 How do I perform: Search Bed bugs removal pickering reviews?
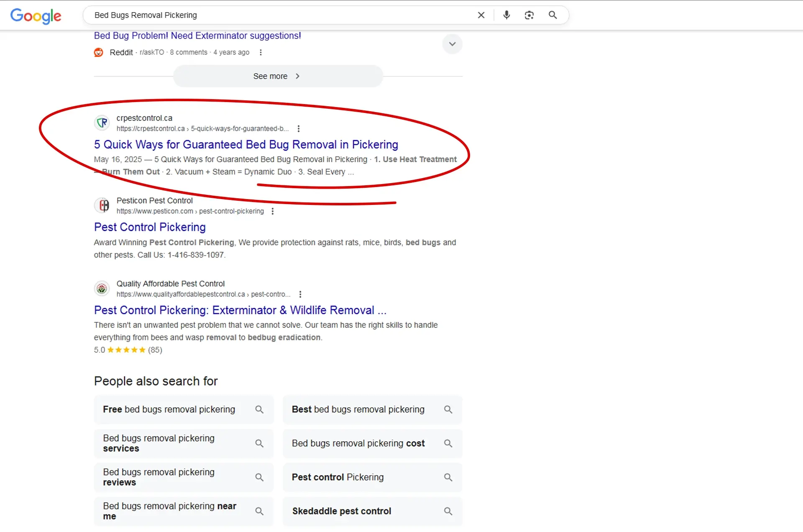point(184,477)
